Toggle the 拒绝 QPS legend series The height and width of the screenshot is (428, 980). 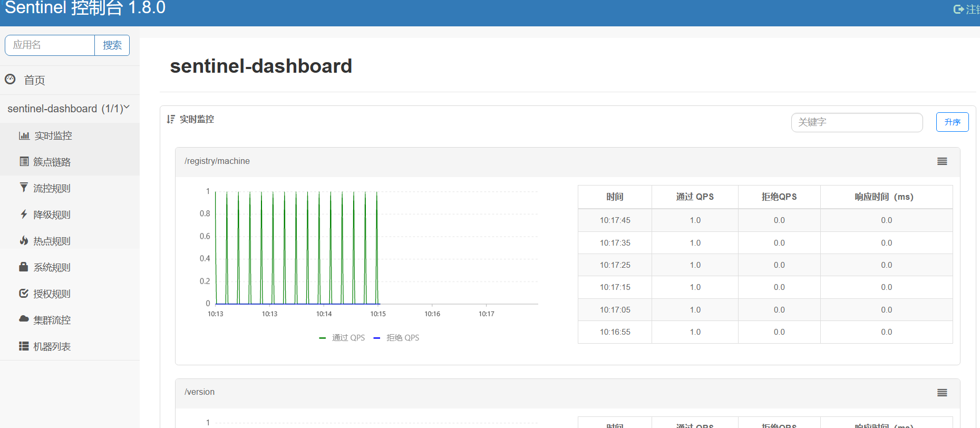click(x=396, y=338)
